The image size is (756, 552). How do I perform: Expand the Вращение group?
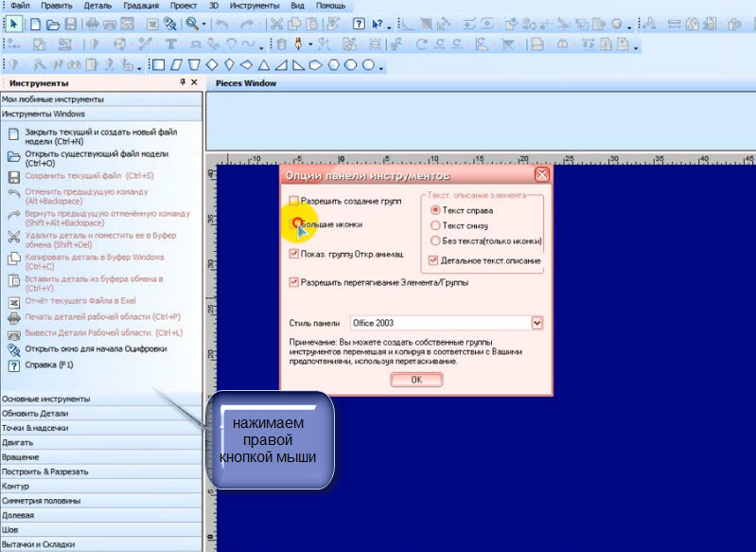click(101, 457)
